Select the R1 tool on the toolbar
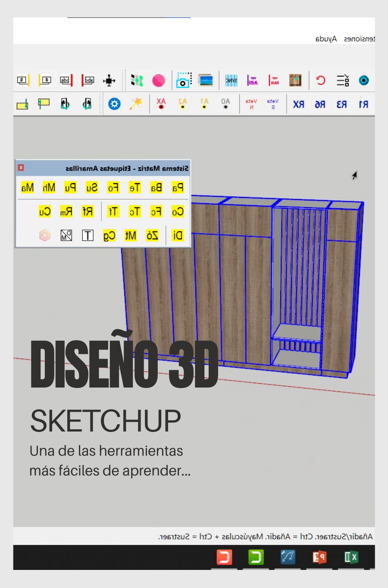 pos(363,104)
